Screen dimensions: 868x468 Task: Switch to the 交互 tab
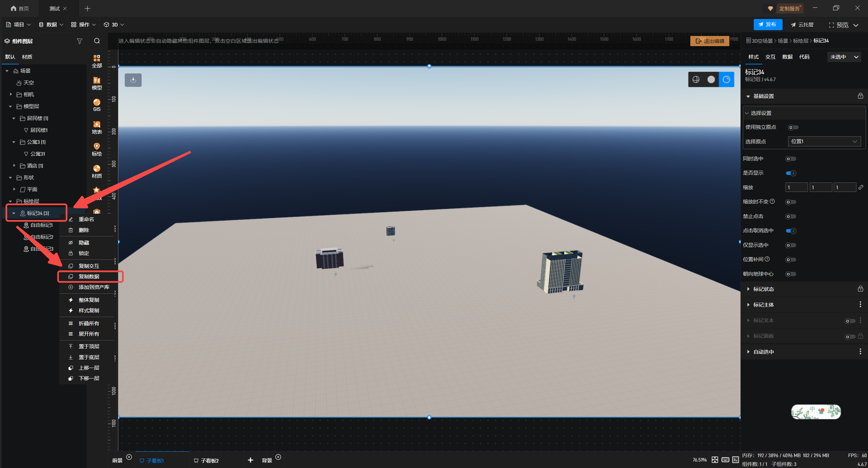click(x=770, y=57)
